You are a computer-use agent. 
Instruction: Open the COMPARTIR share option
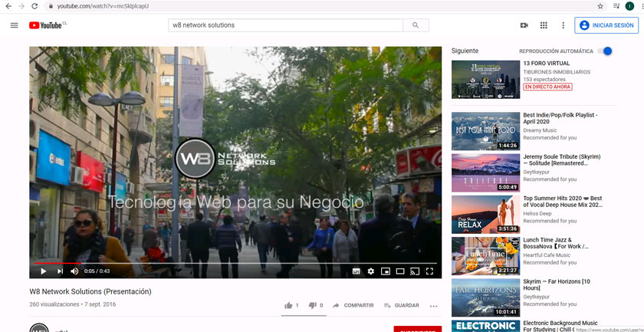353,305
